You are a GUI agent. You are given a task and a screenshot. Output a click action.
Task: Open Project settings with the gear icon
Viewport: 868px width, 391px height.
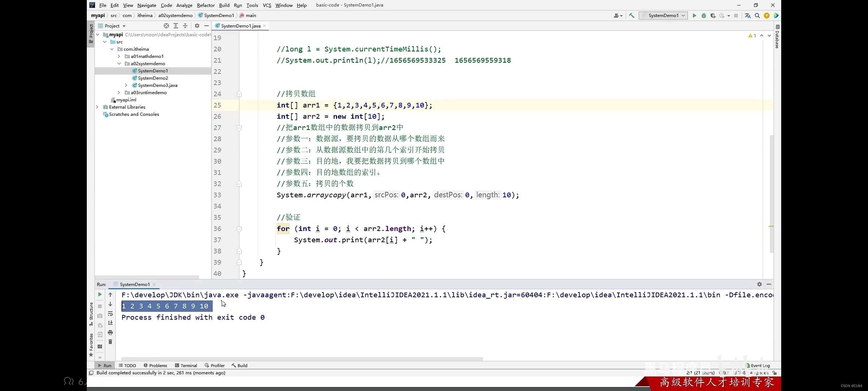pos(197,26)
